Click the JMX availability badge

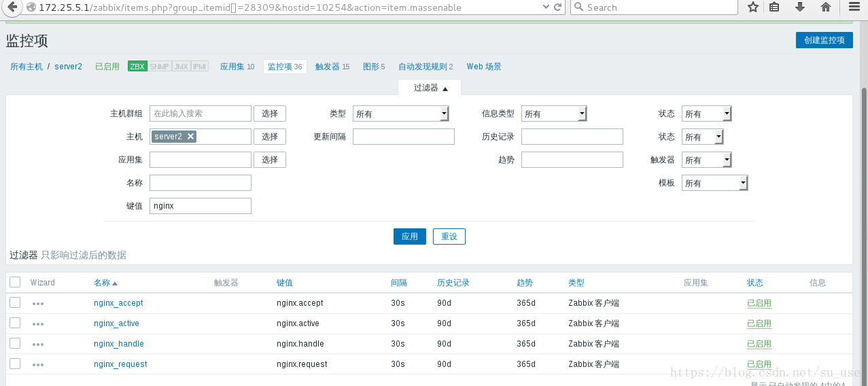coord(181,67)
